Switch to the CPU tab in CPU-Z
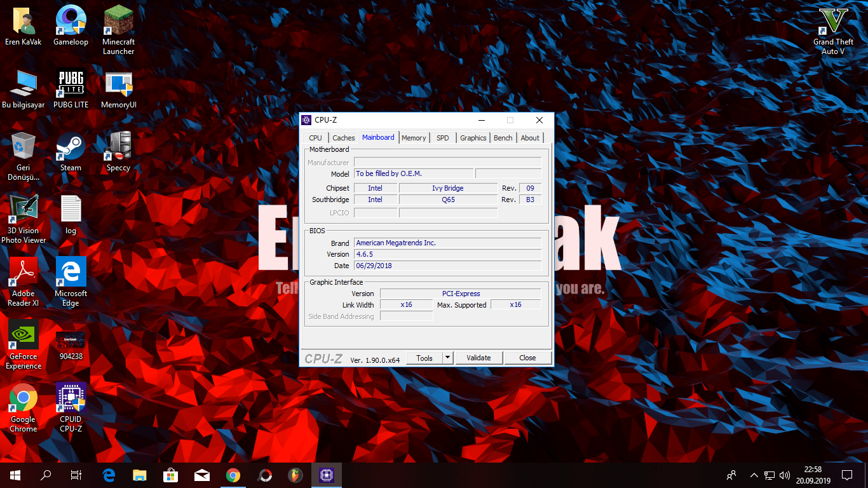Viewport: 868px width, 488px height. pos(315,138)
